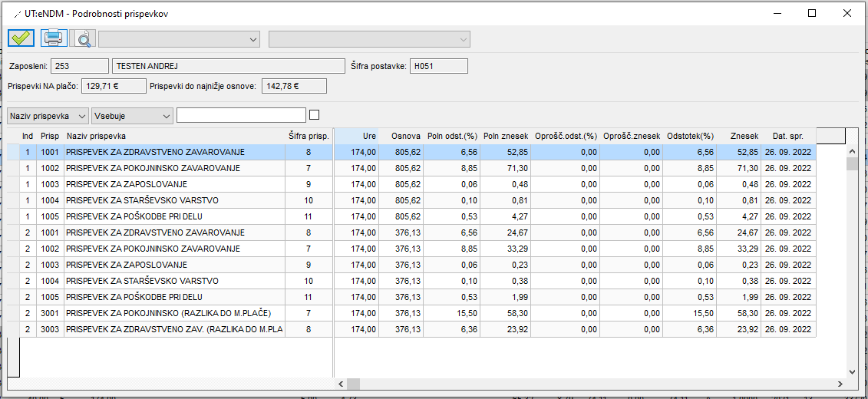868x399 pixels.
Task: Sort by the Ind column header
Action: pyautogui.click(x=27, y=136)
